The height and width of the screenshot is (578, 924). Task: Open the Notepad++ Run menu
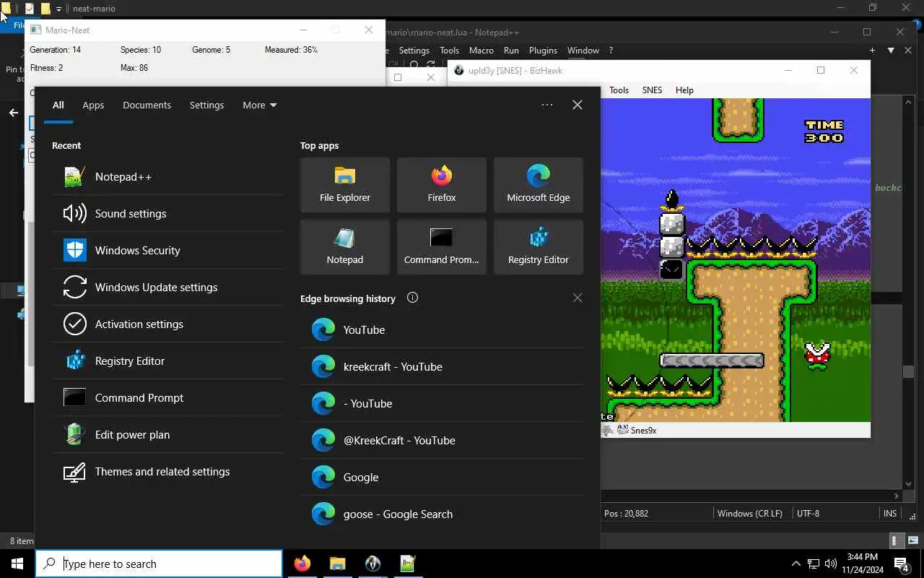tap(511, 51)
